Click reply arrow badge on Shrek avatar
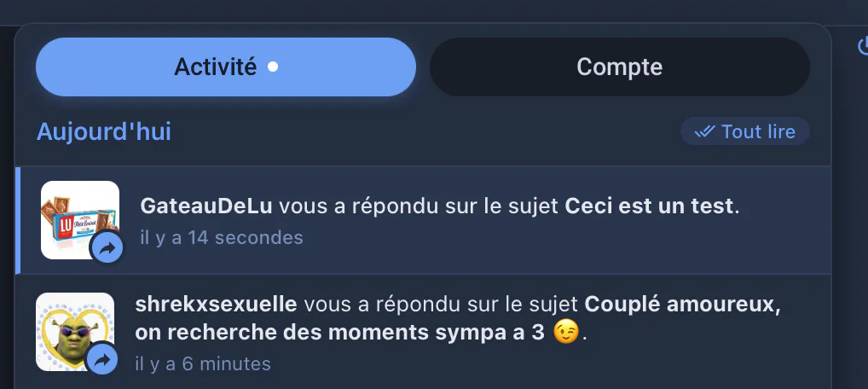This screenshot has width=868, height=389. tap(102, 360)
